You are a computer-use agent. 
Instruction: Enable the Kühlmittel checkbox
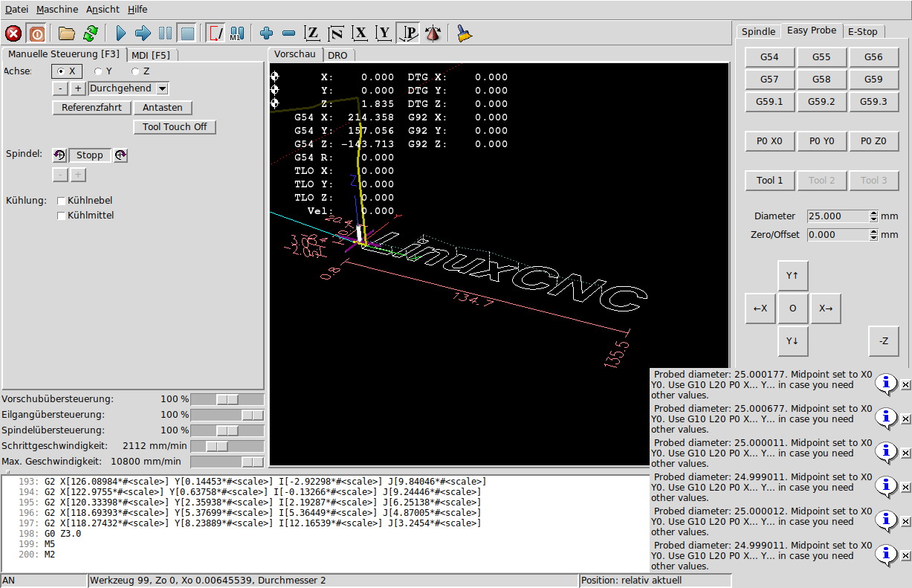[62, 216]
